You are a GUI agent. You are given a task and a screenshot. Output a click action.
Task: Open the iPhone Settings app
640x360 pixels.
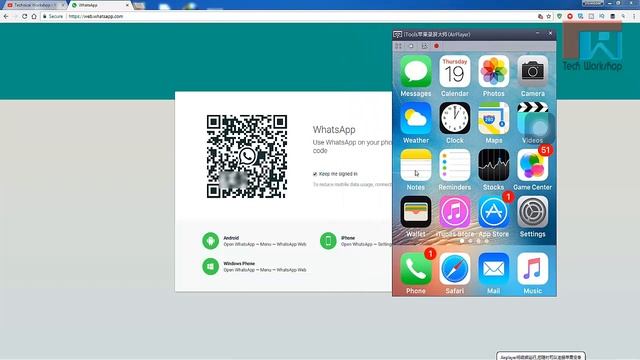tap(532, 212)
